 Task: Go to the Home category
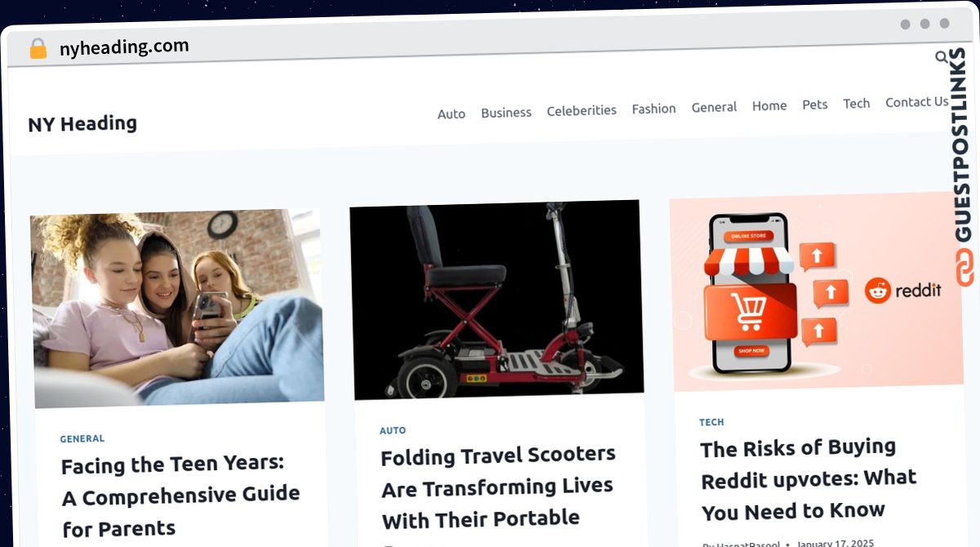(x=769, y=105)
